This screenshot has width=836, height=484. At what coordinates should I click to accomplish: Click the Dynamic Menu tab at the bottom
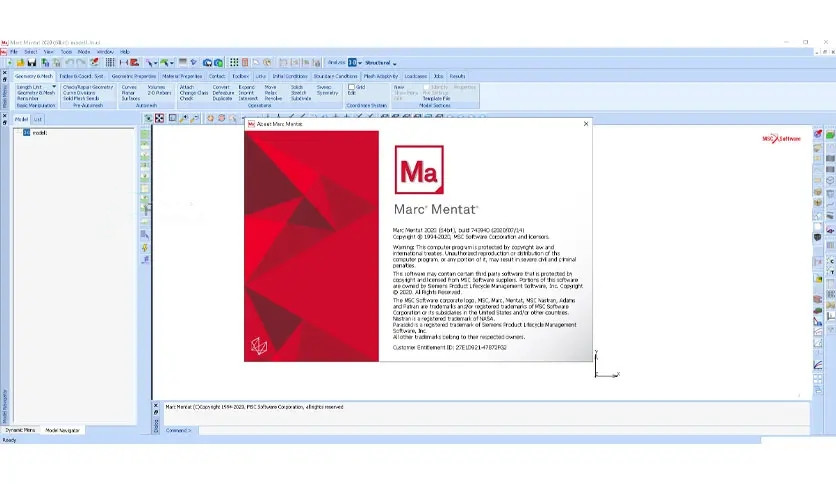[20, 430]
